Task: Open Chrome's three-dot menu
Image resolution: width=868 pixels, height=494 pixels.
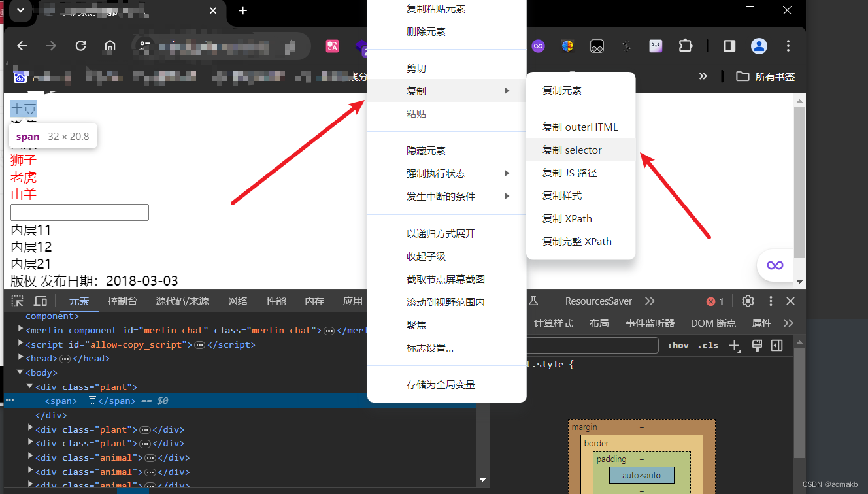Action: [788, 46]
